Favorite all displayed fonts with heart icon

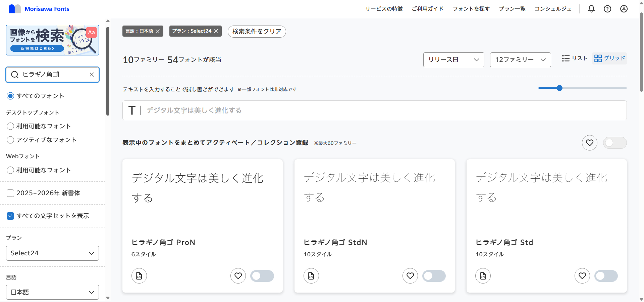590,143
